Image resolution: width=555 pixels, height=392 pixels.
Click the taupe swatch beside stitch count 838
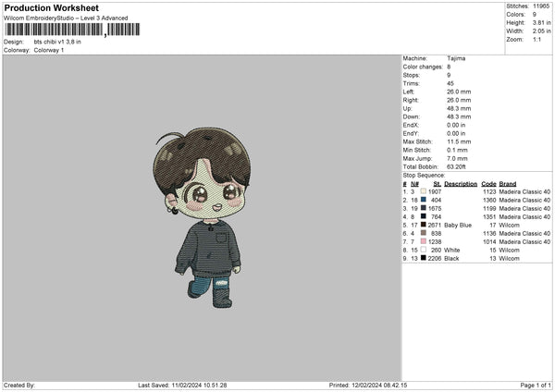pos(423,233)
